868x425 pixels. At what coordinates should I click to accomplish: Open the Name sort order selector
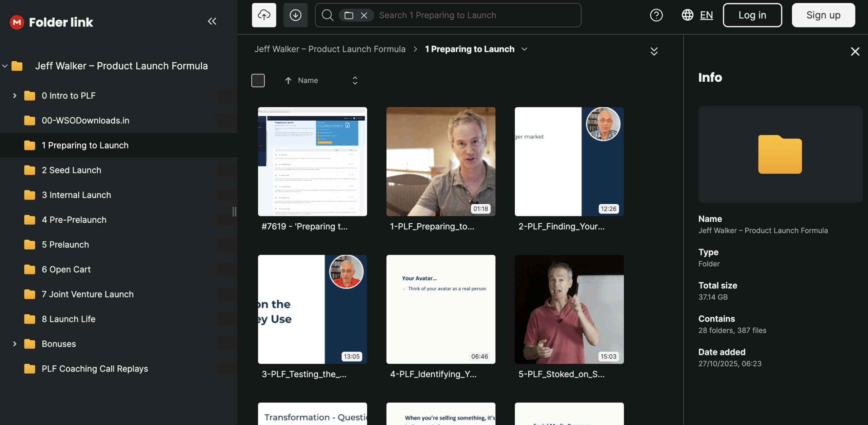(x=355, y=81)
